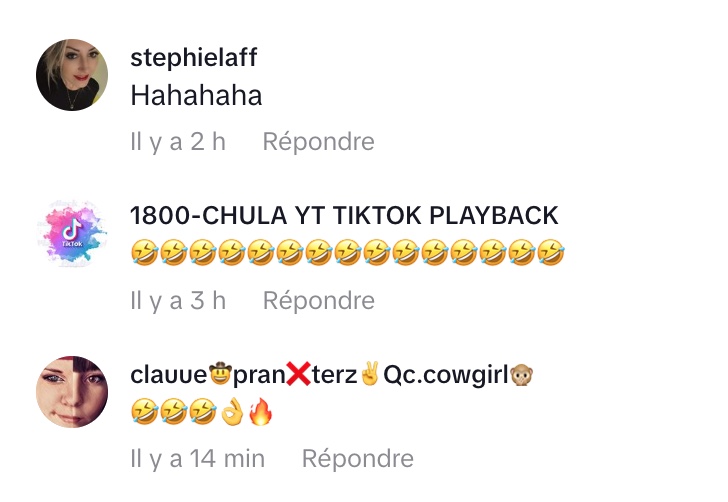Reply to the 1800-CHULA comment
Screen dimensions: 728x502
pyautogui.click(x=318, y=300)
